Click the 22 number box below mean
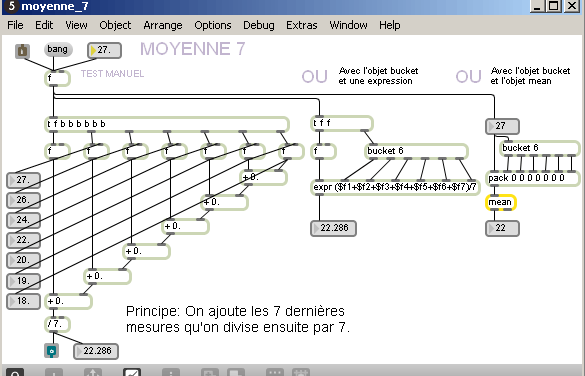585x376 pixels. pyautogui.click(x=502, y=228)
